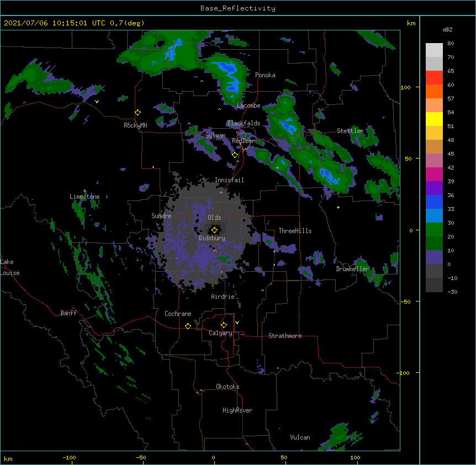
Task: Select the Sundre town label
Action: [161, 216]
